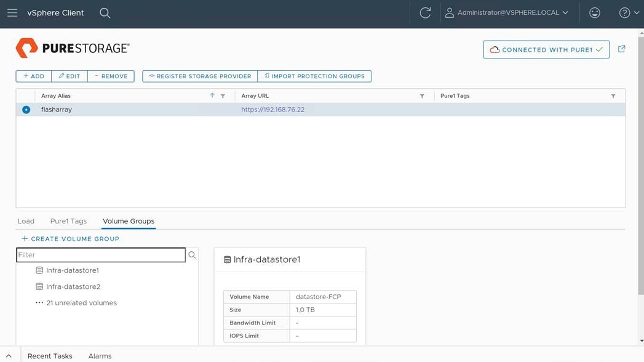Click the datastore-FCP volume name value
644x362 pixels.
coord(318,297)
